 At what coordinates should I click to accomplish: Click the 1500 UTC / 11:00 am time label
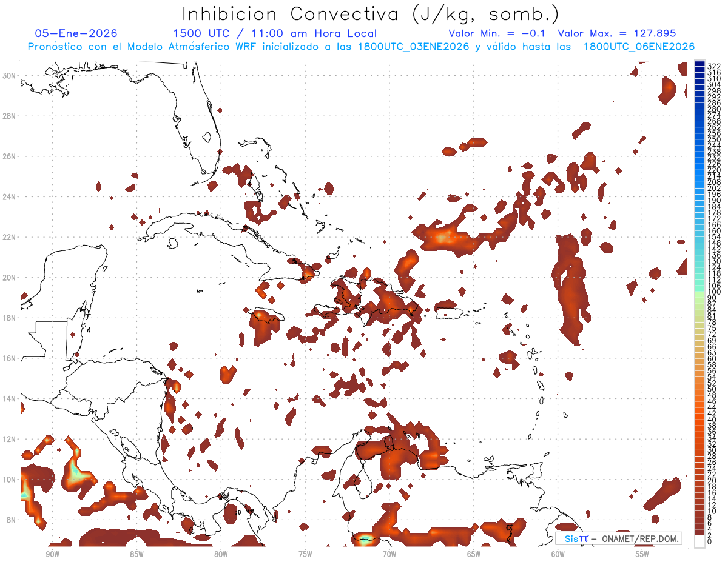(275, 33)
